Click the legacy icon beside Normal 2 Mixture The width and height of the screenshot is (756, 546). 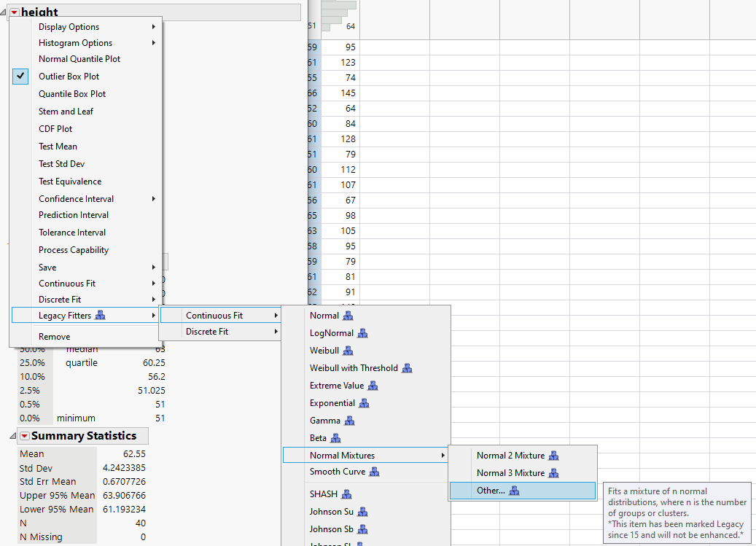point(554,456)
